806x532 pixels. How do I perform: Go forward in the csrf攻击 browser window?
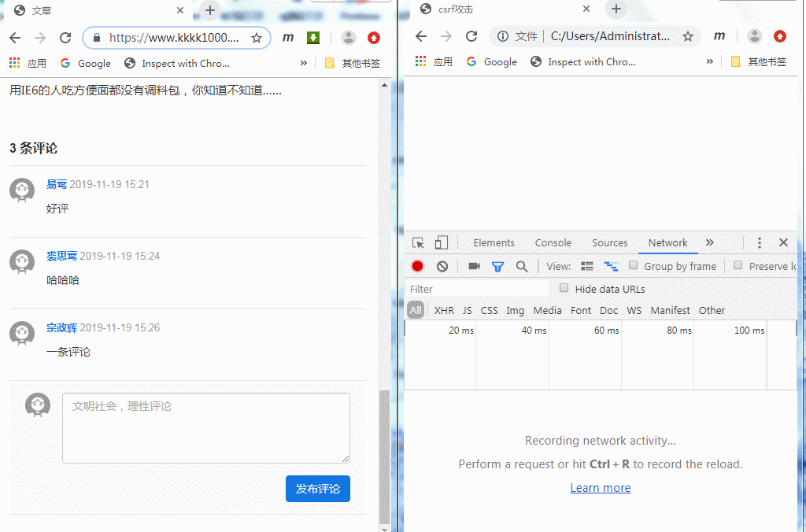pyautogui.click(x=446, y=36)
